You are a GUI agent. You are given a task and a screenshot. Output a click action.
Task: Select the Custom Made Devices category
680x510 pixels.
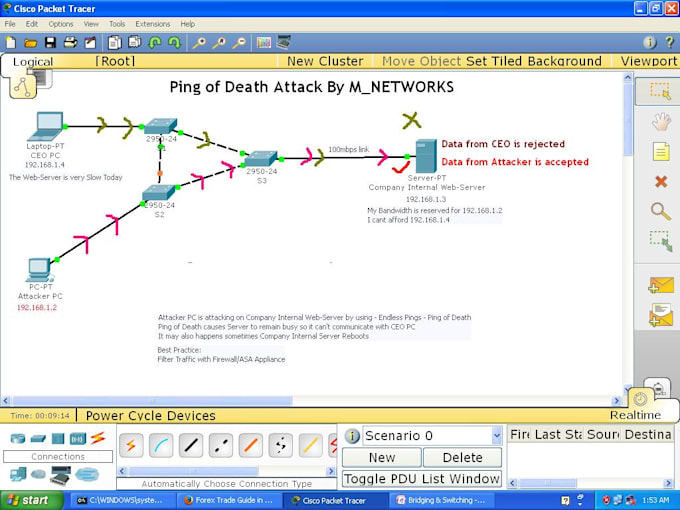click(60, 475)
